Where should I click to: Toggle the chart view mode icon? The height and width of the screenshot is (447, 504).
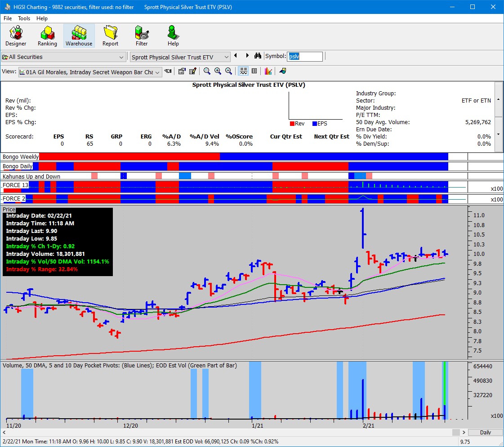[244, 72]
